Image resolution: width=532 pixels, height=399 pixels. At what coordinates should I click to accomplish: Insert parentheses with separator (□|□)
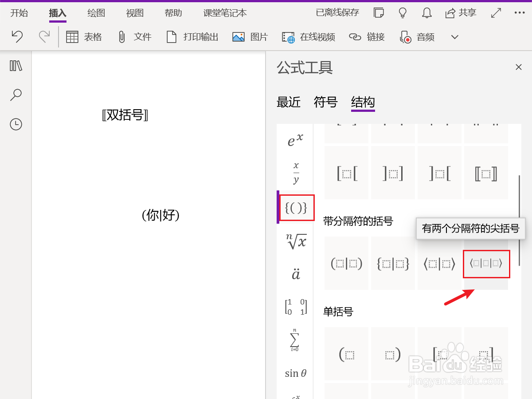click(347, 264)
